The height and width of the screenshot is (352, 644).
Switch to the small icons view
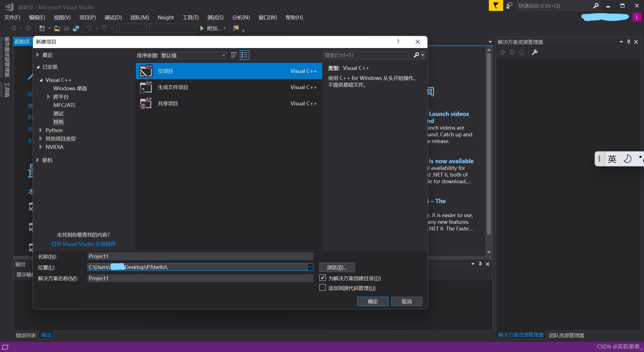[x=234, y=55]
